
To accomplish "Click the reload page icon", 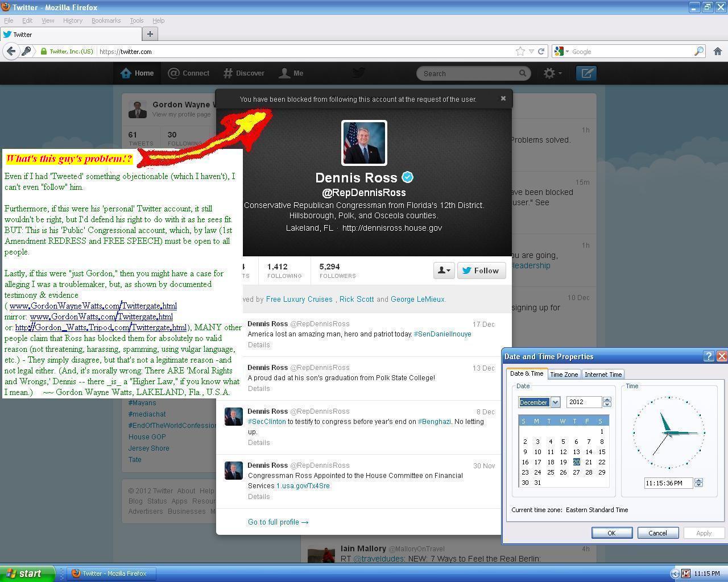I will [541, 51].
